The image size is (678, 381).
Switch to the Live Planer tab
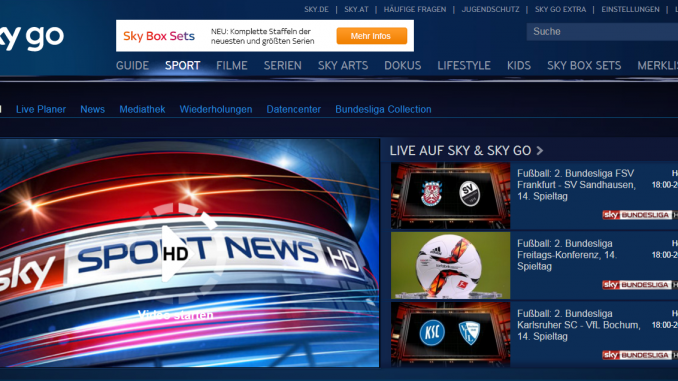[41, 109]
